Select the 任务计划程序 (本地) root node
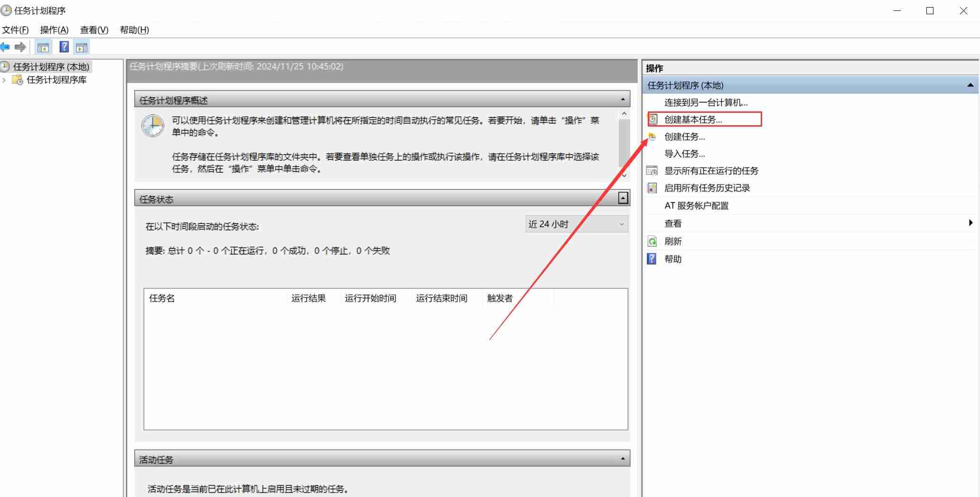 [x=51, y=67]
